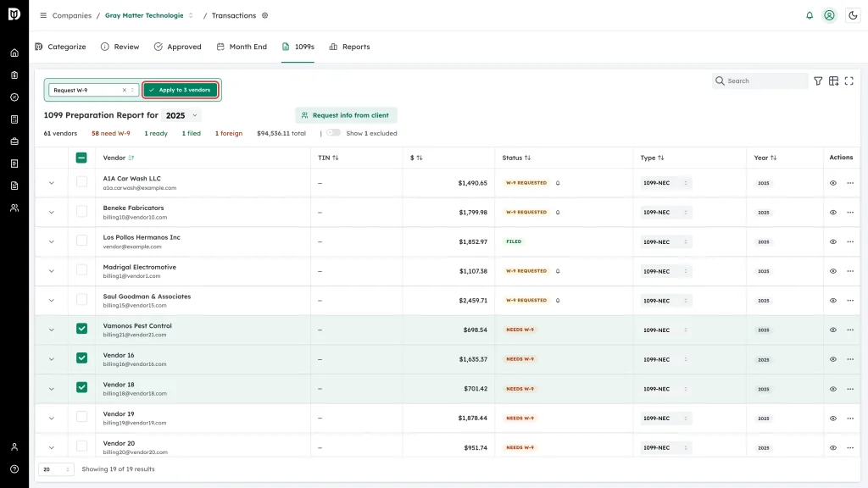The image size is (868, 488).
Task: Sort by the Vendor column
Action: 119,158
